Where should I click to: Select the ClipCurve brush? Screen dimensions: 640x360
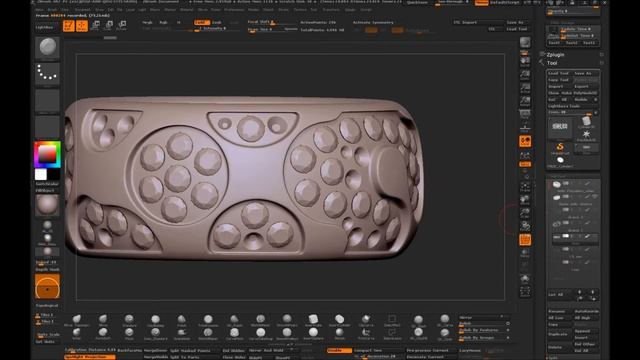pos(366,321)
